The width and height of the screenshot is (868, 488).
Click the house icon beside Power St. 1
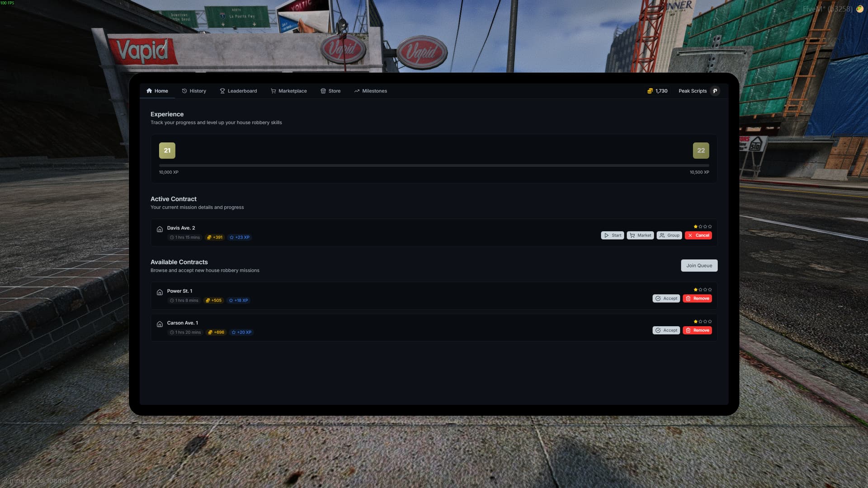pyautogui.click(x=160, y=292)
